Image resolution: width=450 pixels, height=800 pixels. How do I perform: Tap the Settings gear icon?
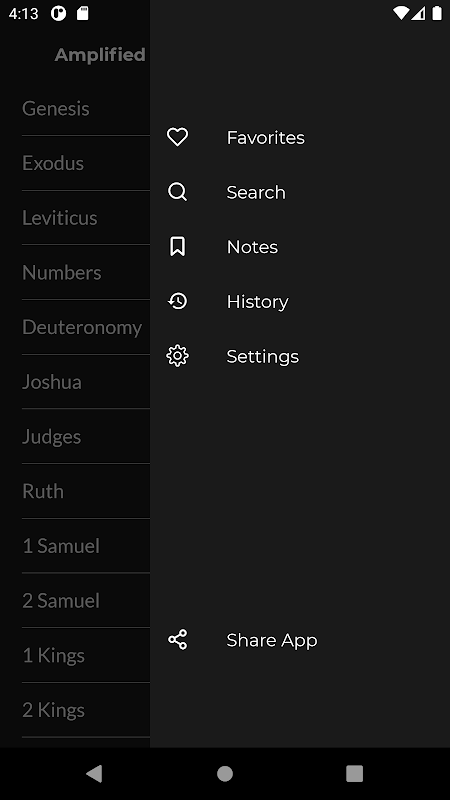pos(178,356)
